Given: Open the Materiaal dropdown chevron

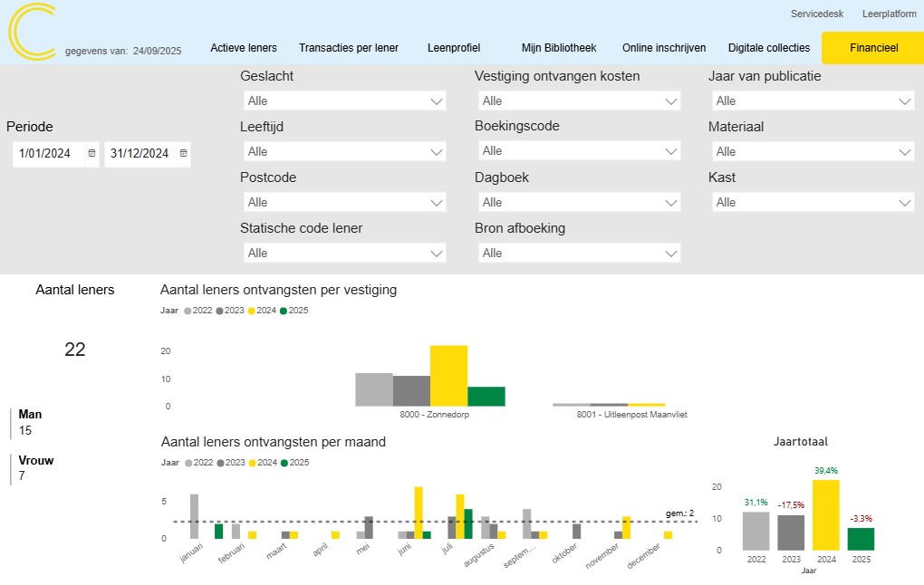Looking at the screenshot, I should tap(905, 151).
